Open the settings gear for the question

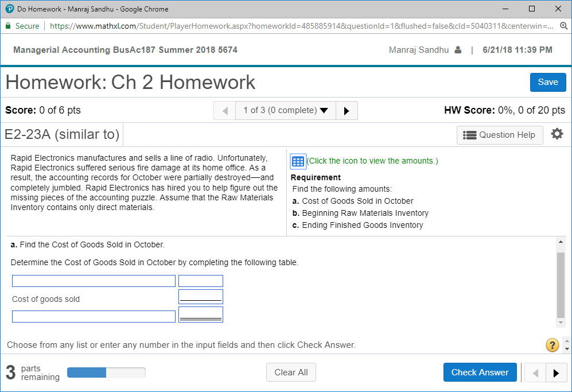coord(557,134)
